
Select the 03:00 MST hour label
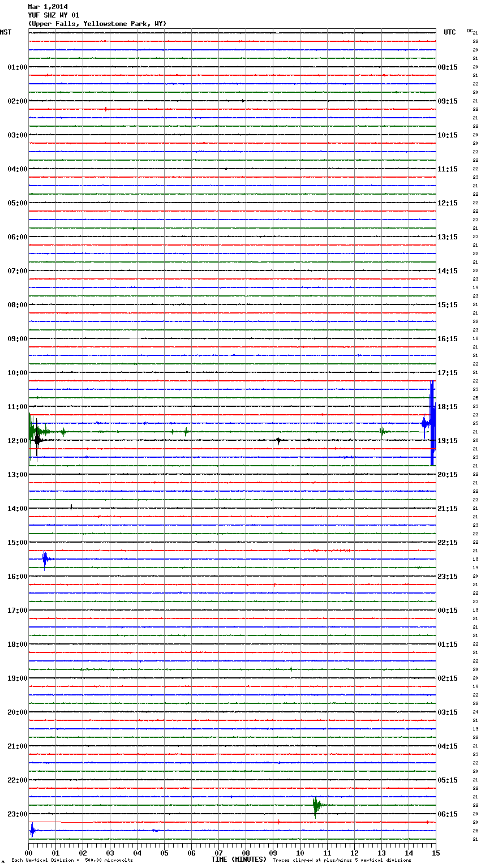pyautogui.click(x=17, y=135)
